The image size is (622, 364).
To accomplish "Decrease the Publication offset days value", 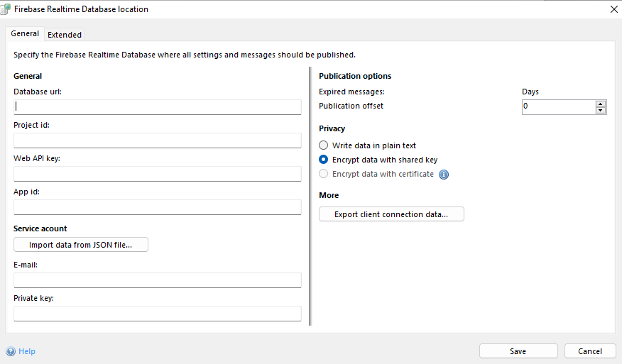I will 601,110.
